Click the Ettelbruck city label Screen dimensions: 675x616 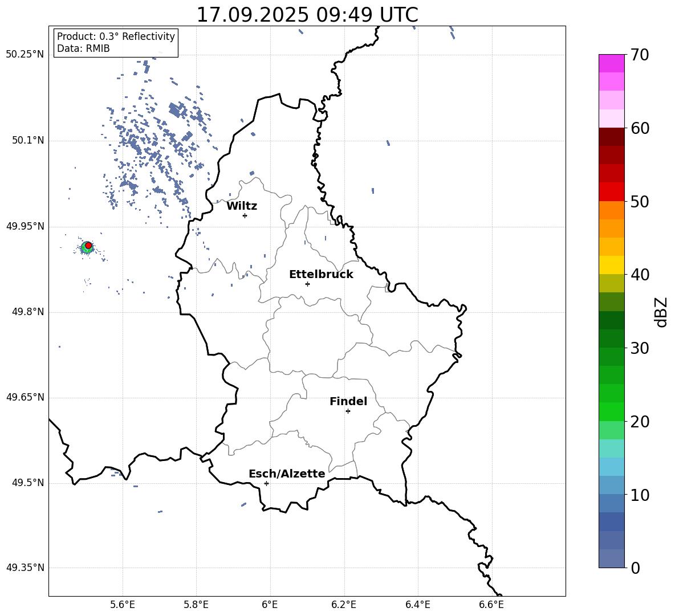pyautogui.click(x=321, y=275)
